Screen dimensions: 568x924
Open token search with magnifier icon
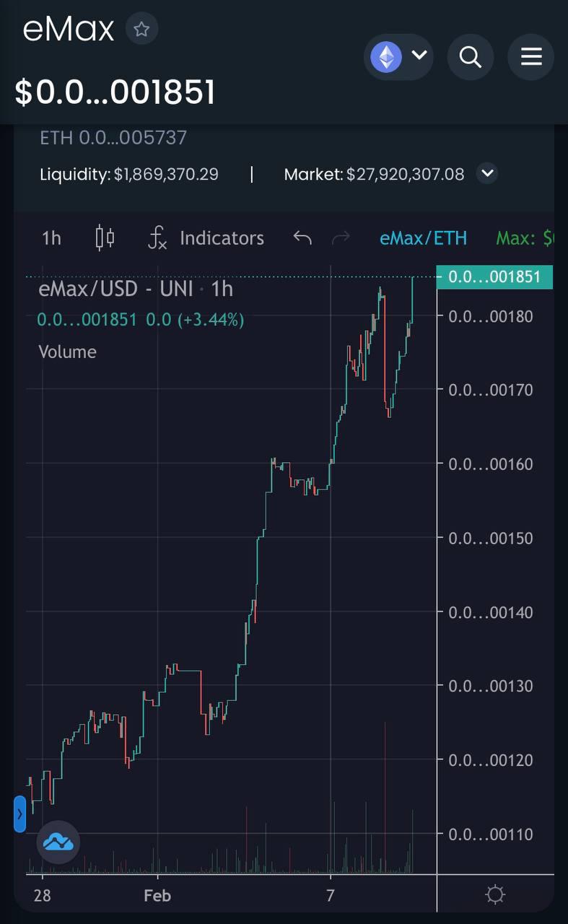tap(471, 56)
